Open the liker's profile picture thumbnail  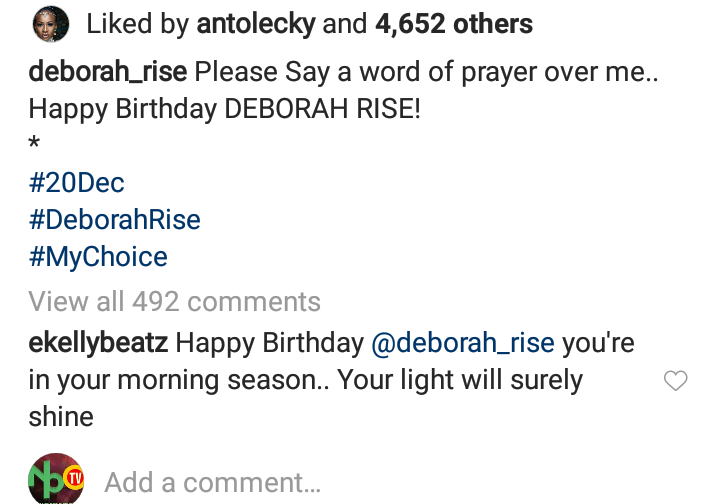click(51, 23)
